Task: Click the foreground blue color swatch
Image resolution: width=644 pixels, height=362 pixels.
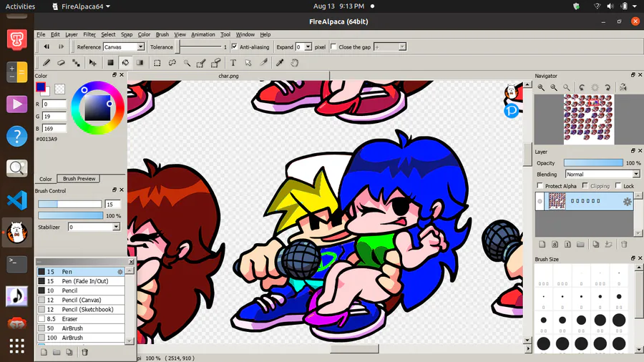Action: pos(41,87)
